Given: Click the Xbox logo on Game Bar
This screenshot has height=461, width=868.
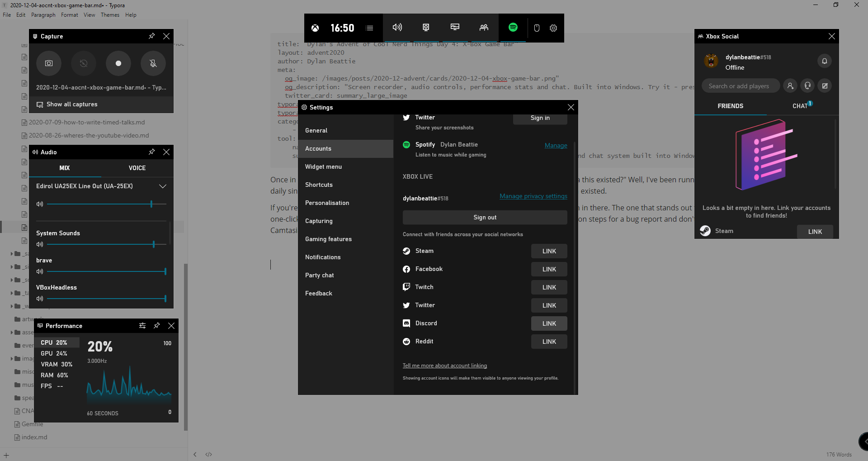Looking at the screenshot, I should pos(315,28).
